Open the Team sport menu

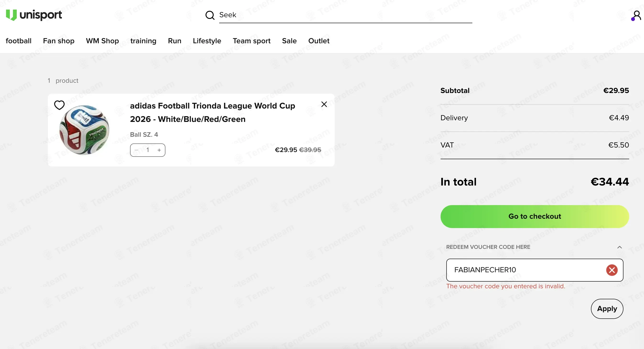[x=251, y=41]
